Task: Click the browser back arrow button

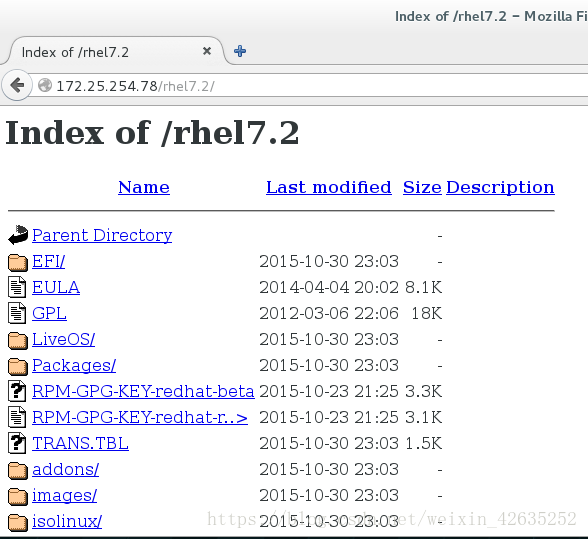Action: pyautogui.click(x=17, y=85)
